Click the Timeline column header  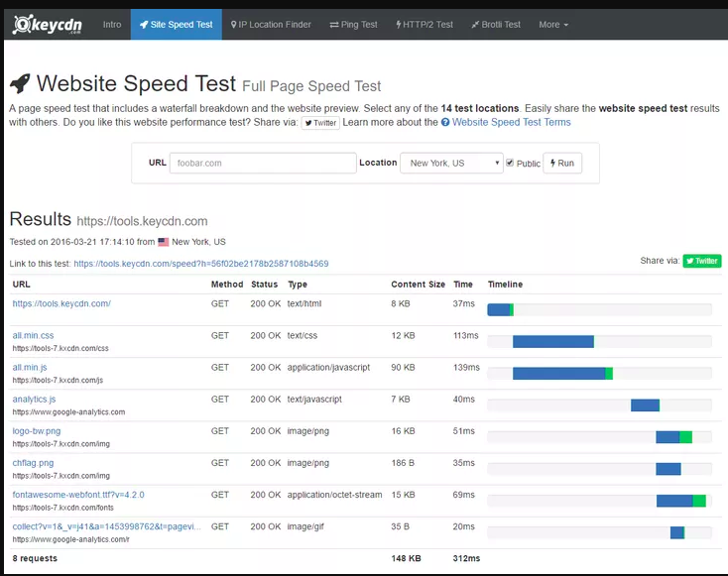(x=505, y=285)
